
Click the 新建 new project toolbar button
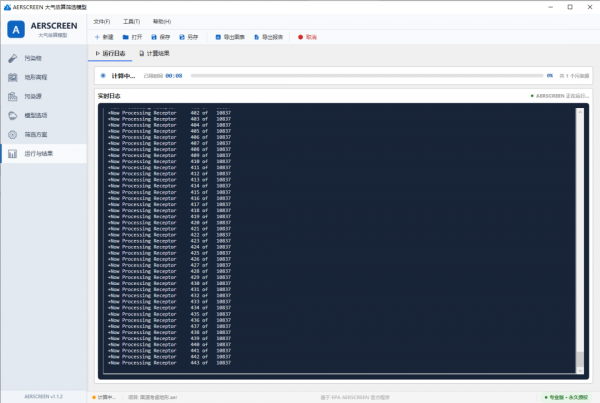click(x=104, y=37)
